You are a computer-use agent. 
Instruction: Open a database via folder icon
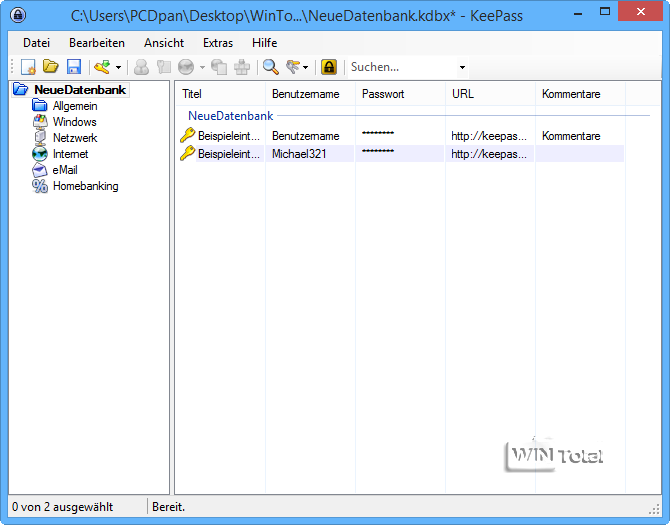click(51, 67)
